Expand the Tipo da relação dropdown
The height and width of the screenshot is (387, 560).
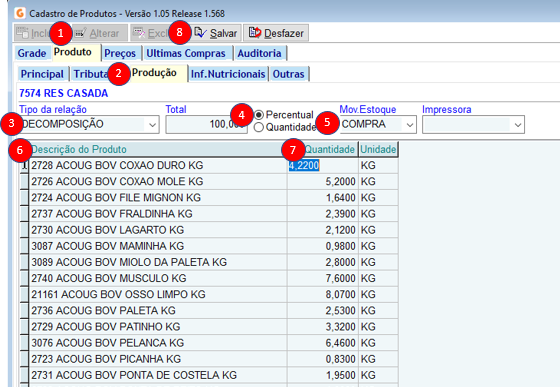click(x=152, y=125)
